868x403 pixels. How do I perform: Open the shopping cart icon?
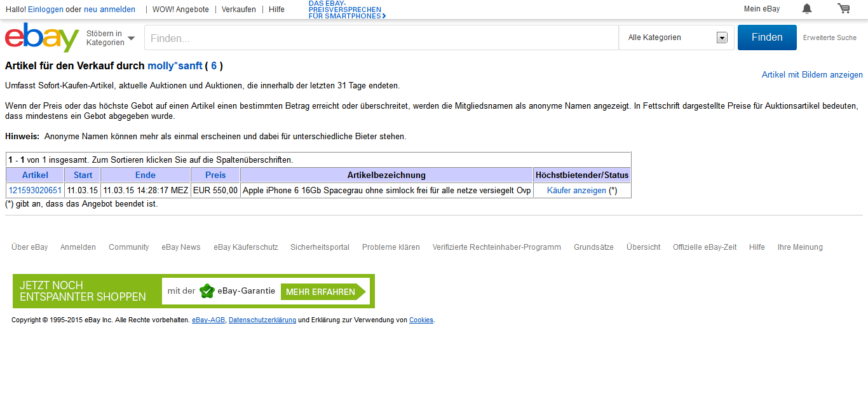pyautogui.click(x=843, y=9)
